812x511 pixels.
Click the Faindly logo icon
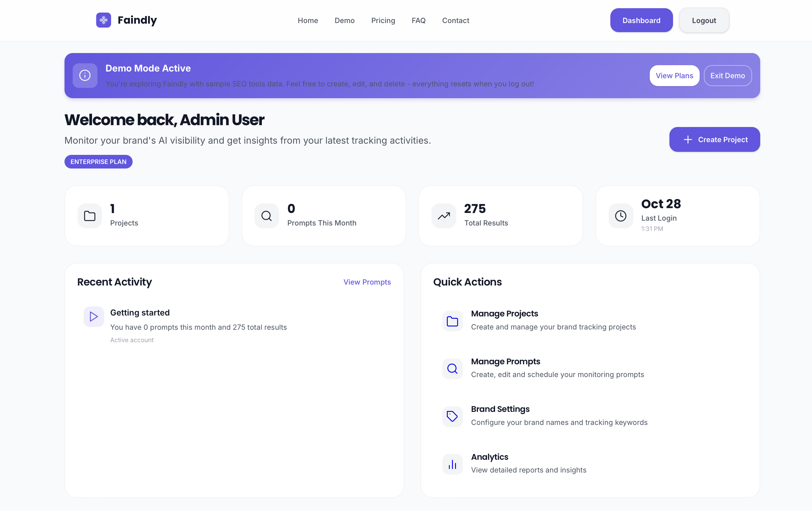pyautogui.click(x=104, y=20)
